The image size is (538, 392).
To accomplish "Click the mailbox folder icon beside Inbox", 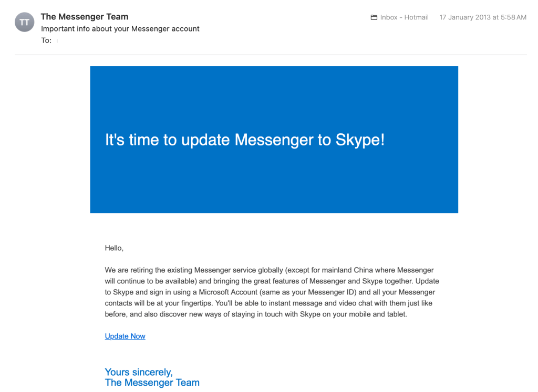I will [x=374, y=17].
